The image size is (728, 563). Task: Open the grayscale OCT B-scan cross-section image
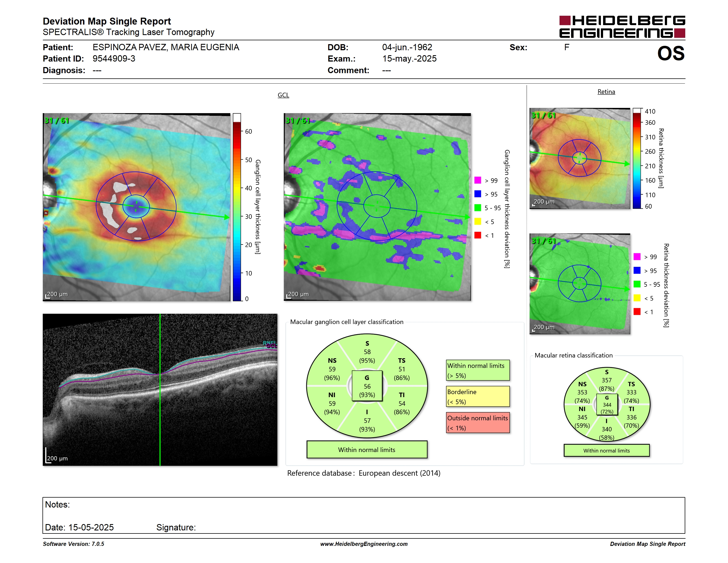pyautogui.click(x=160, y=390)
